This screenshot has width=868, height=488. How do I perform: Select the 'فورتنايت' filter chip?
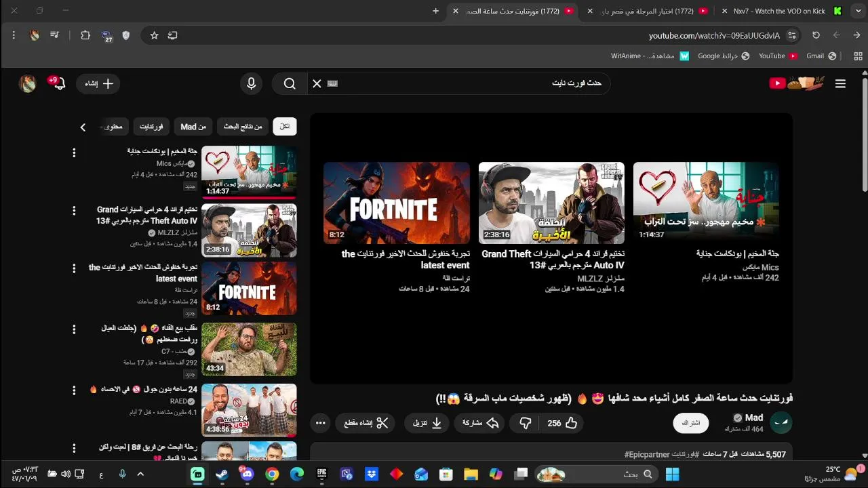click(x=151, y=127)
